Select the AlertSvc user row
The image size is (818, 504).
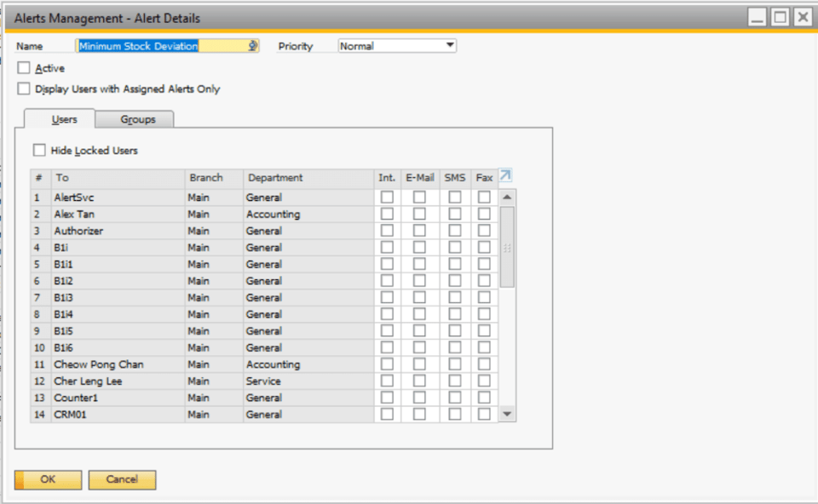click(264, 198)
